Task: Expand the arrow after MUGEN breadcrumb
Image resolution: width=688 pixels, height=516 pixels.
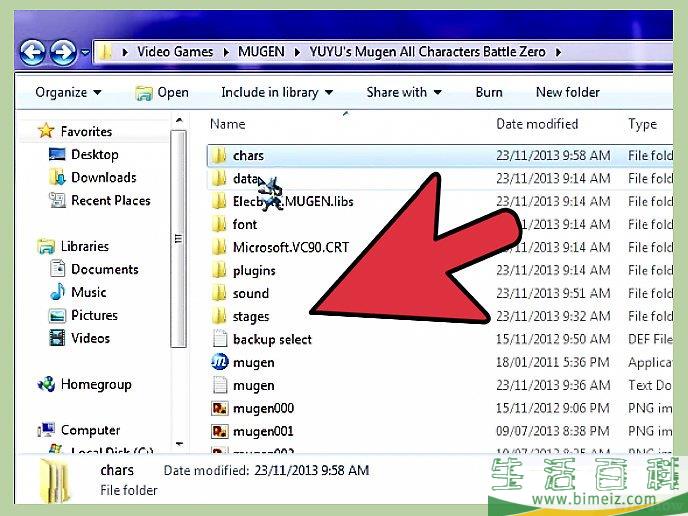Action: click(297, 53)
